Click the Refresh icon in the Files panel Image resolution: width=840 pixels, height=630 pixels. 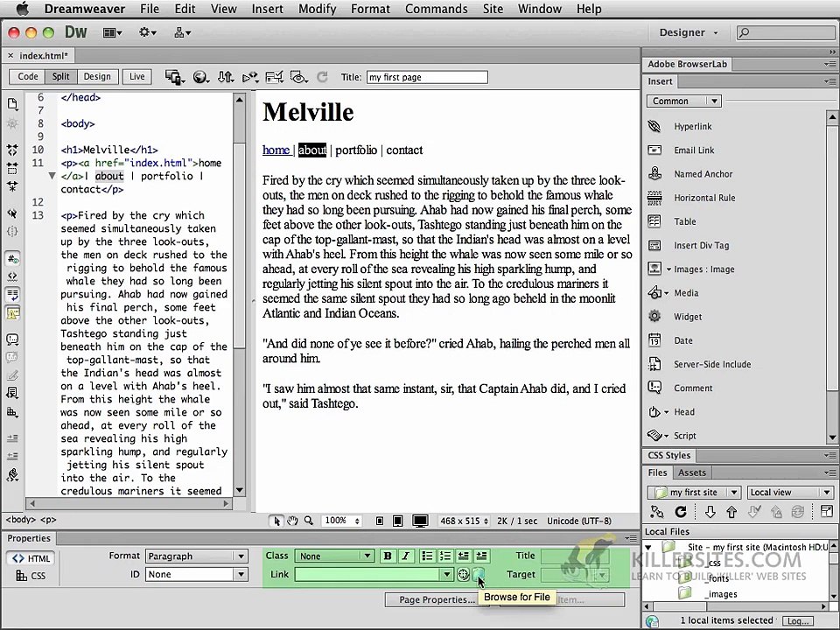[x=681, y=512]
